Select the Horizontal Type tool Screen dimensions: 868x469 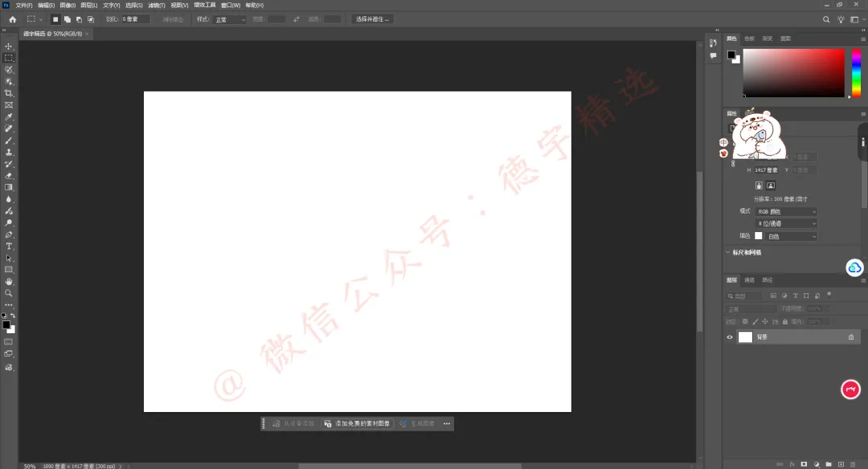[9, 246]
